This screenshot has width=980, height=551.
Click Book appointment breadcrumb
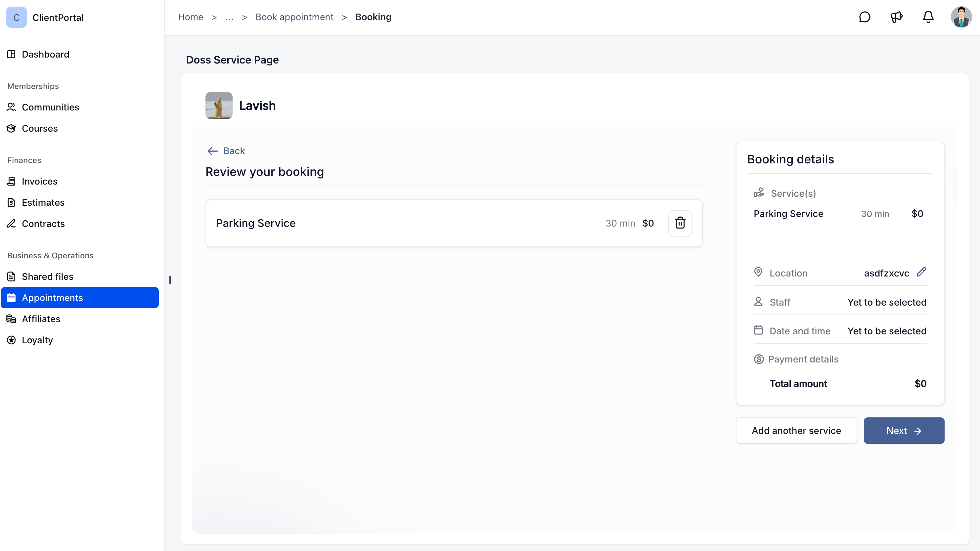(294, 17)
